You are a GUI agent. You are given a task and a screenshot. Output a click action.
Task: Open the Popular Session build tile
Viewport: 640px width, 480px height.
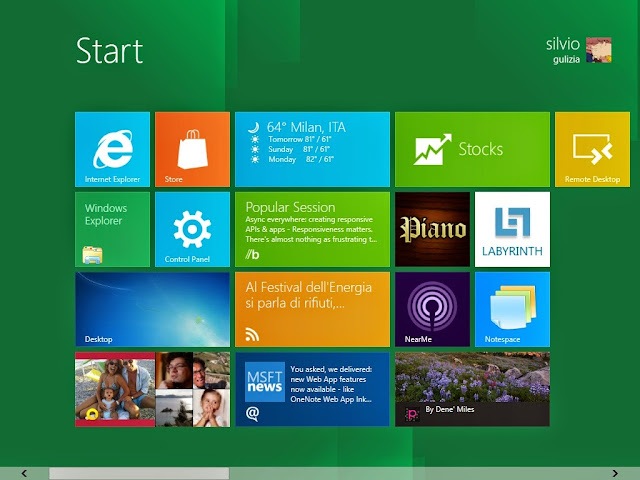point(312,229)
